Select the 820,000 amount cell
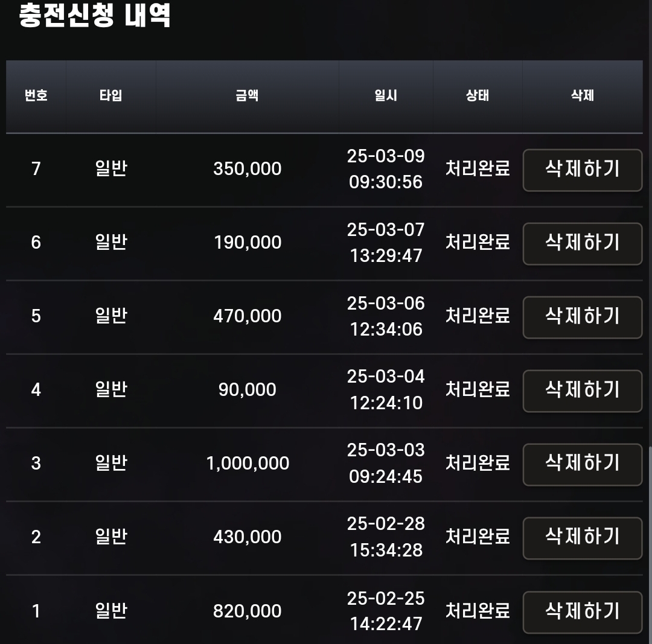Viewport: 652px width, 644px height. coord(248,611)
